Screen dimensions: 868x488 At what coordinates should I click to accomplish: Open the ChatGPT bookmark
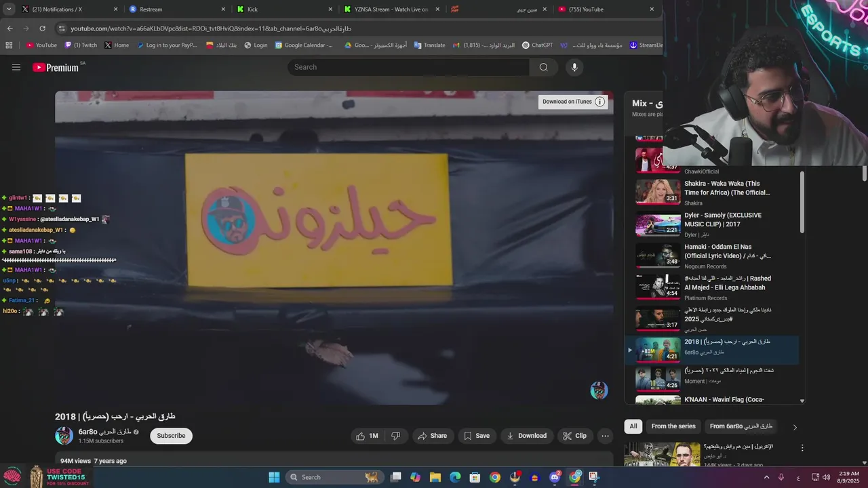(x=537, y=45)
